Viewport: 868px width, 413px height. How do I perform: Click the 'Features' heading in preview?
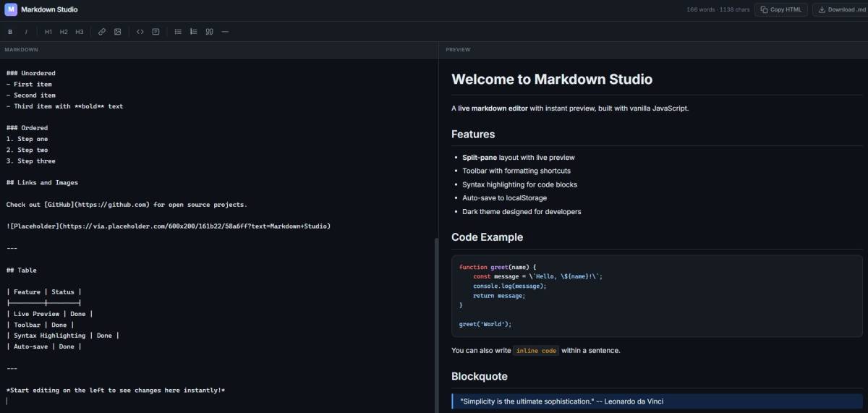(x=473, y=135)
